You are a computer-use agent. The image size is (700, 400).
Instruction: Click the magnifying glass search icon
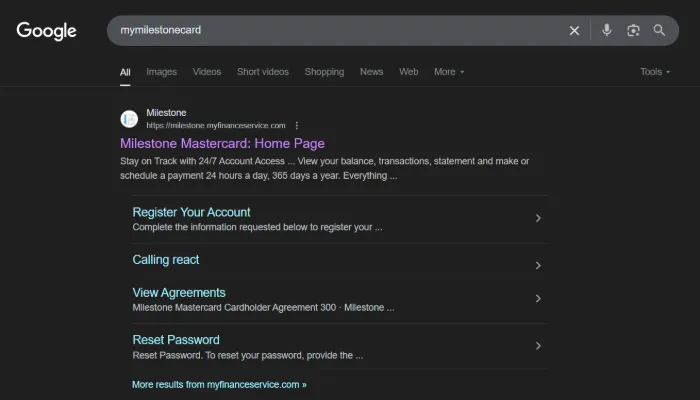tap(659, 30)
